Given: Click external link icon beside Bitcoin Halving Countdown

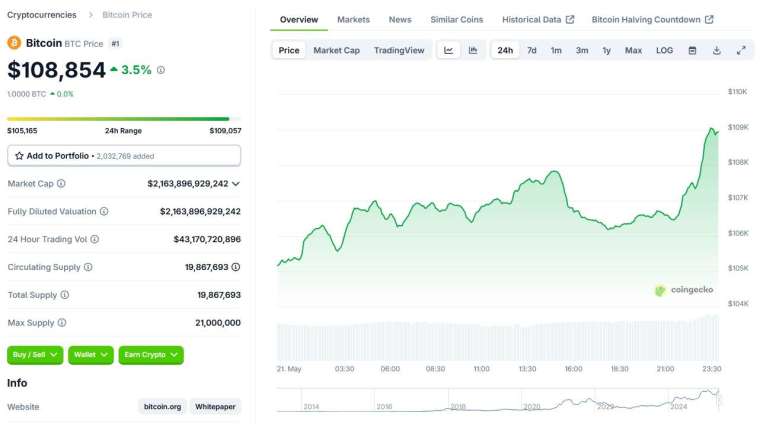Looking at the screenshot, I should 709,19.
